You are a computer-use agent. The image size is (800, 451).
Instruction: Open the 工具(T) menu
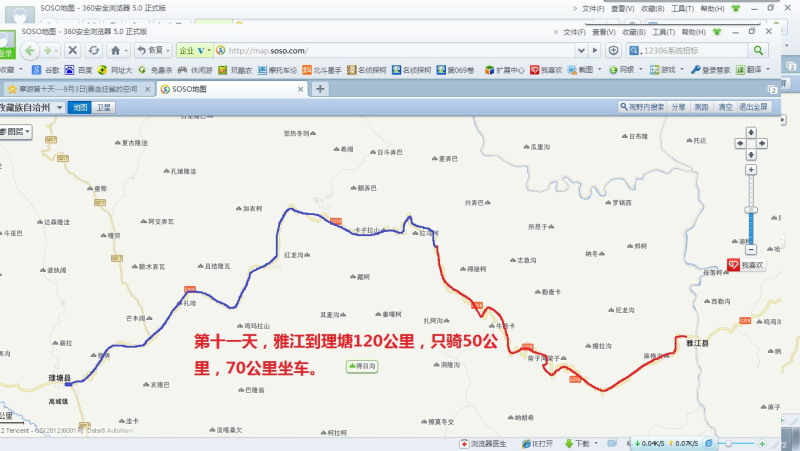(x=683, y=31)
